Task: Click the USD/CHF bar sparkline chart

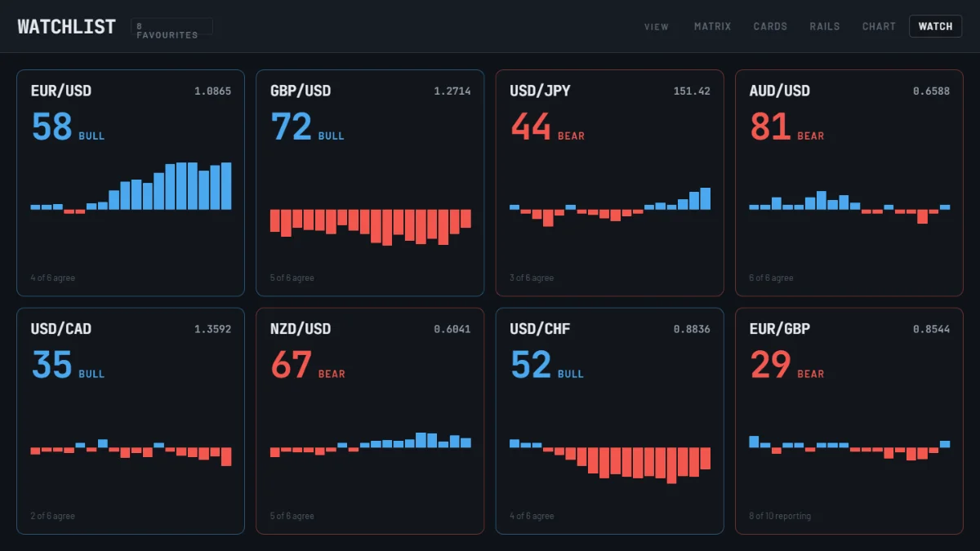Action: (x=610, y=447)
